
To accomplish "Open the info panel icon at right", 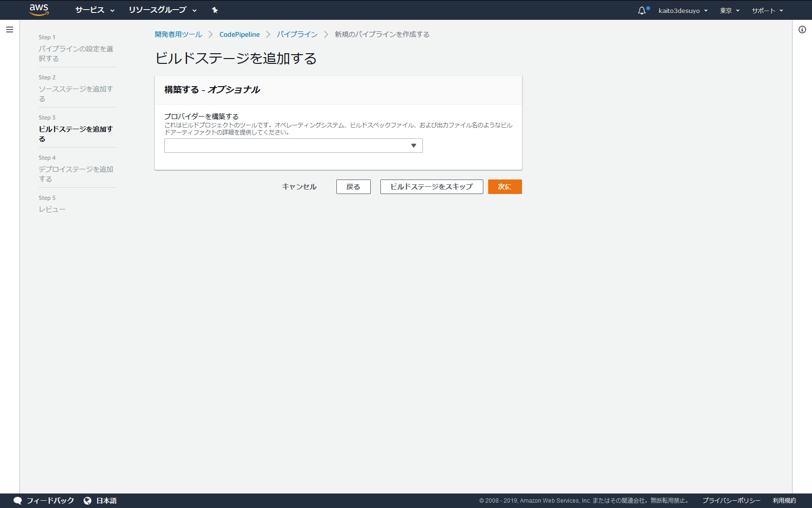I will tap(802, 30).
